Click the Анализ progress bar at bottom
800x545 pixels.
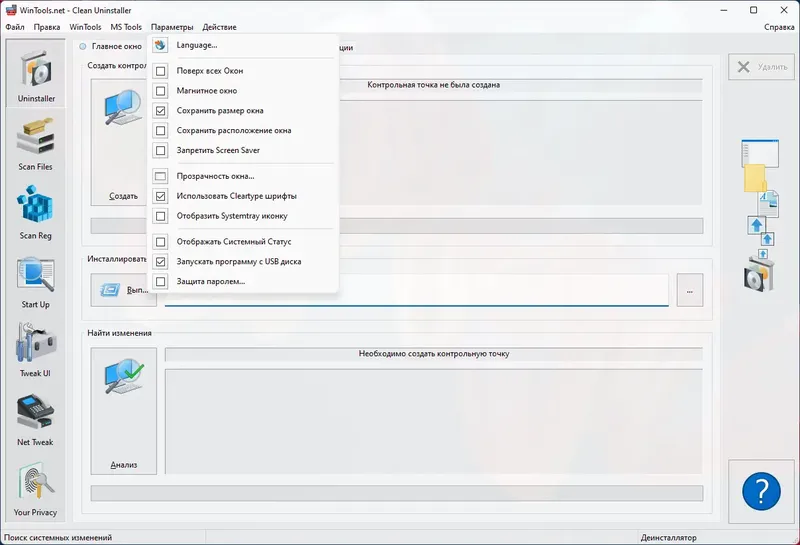397,493
